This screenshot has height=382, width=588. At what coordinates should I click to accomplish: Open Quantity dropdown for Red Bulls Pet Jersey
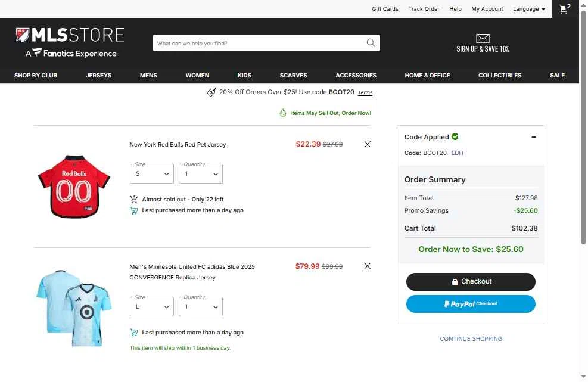pyautogui.click(x=201, y=174)
